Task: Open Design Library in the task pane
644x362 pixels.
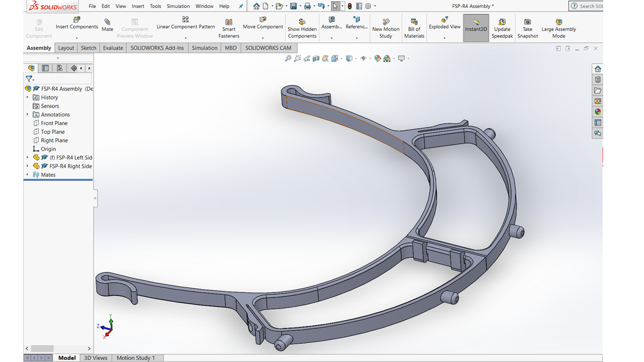Action: coord(598,79)
